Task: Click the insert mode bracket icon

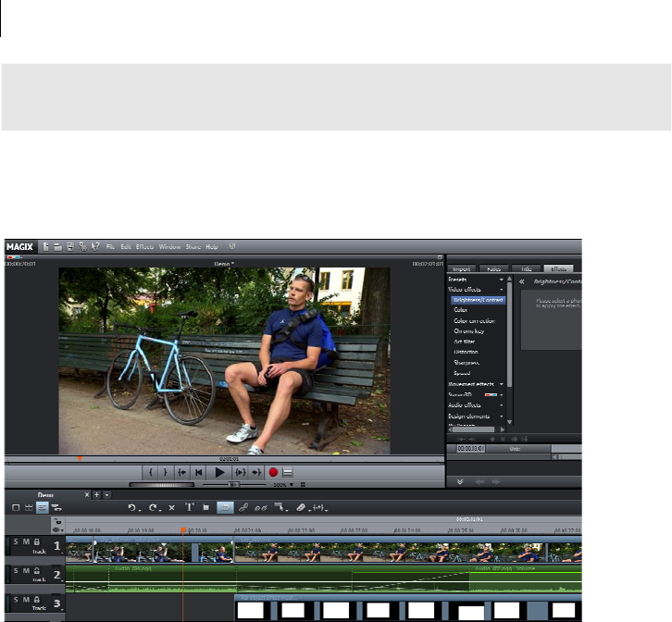Action: (x=318, y=507)
